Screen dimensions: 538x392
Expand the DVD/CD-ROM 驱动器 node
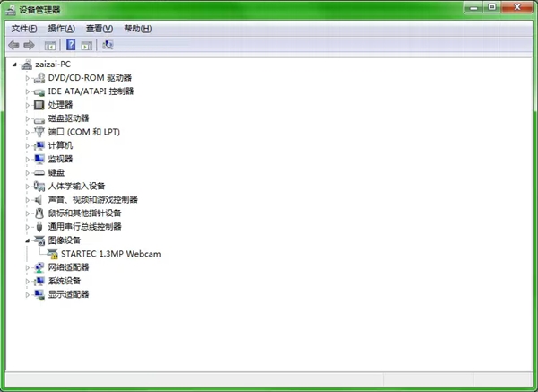28,78
